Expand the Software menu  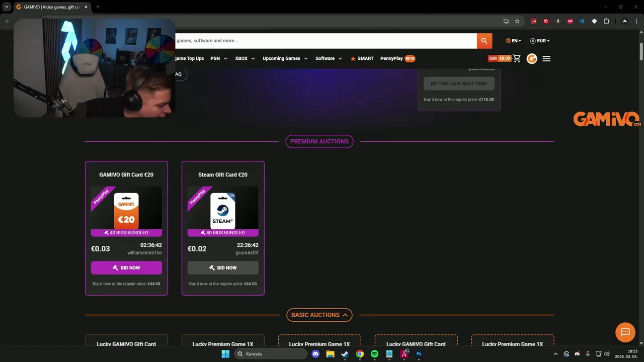tap(329, 58)
